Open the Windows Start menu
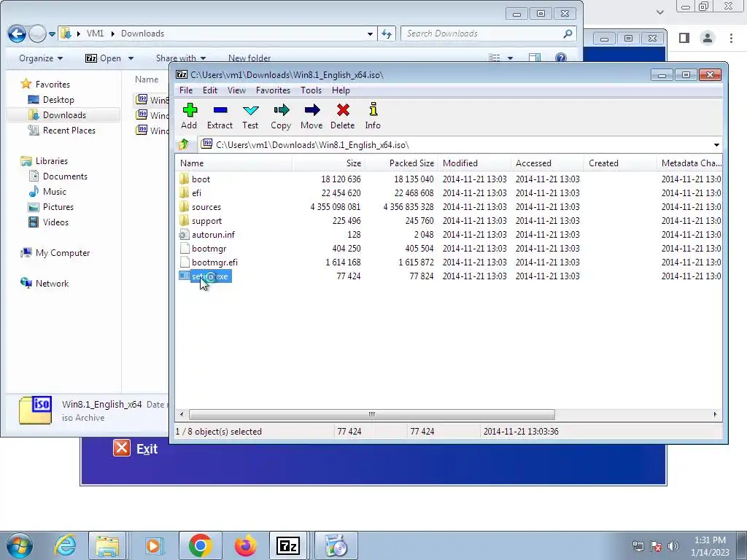747x560 pixels. pyautogui.click(x=19, y=545)
